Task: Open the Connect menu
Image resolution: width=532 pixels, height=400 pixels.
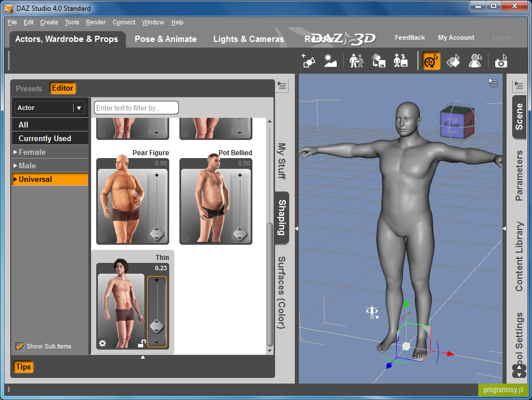Action: 124,23
